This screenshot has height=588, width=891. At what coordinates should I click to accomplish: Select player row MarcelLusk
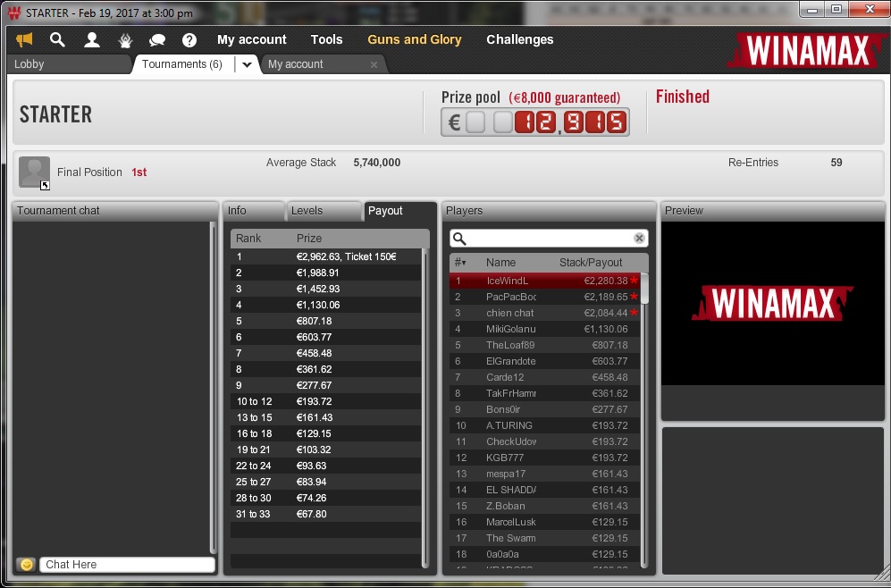pyautogui.click(x=545, y=522)
